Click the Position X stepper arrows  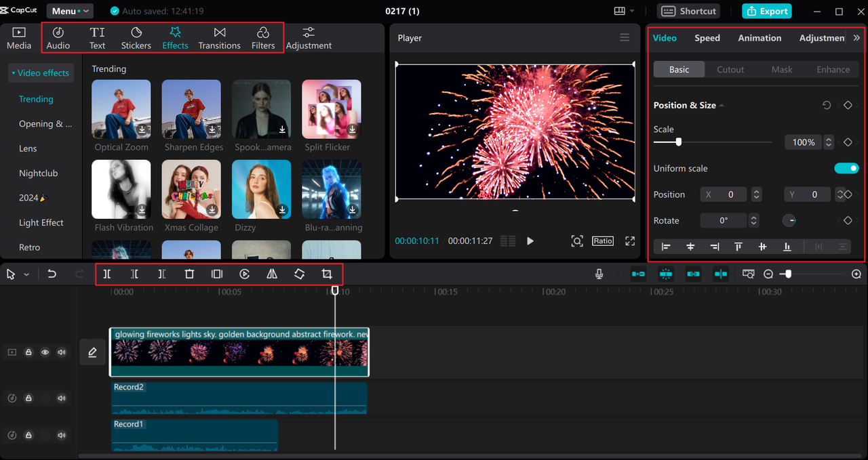pos(757,194)
